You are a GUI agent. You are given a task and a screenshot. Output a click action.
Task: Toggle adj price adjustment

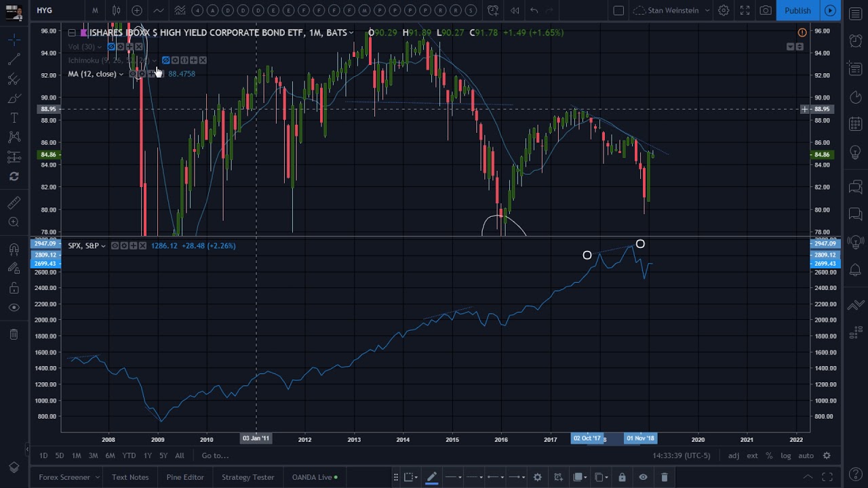coord(734,455)
